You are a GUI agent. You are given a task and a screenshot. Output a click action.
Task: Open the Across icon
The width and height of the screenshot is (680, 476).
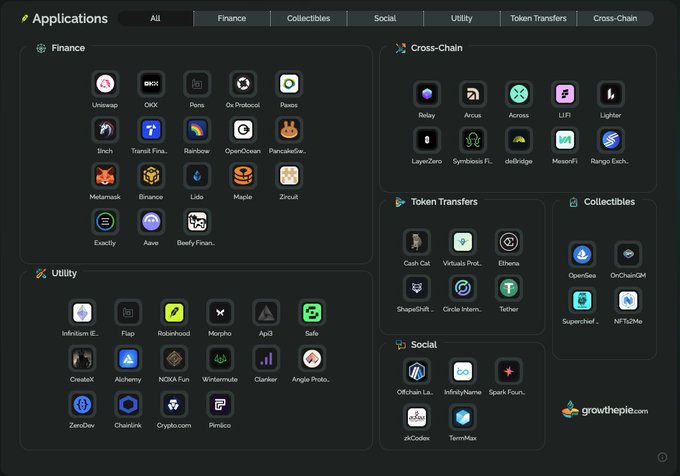[x=519, y=94]
